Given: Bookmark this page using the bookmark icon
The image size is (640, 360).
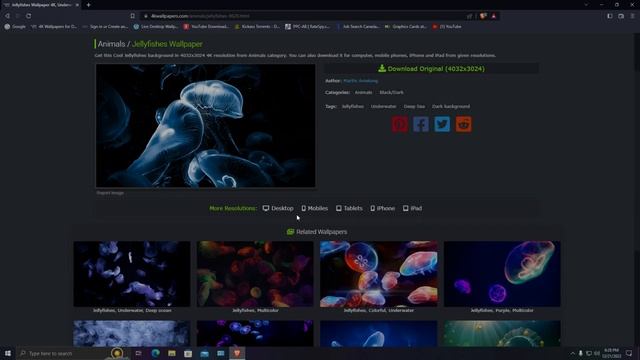Looking at the screenshot, I should [133, 16].
